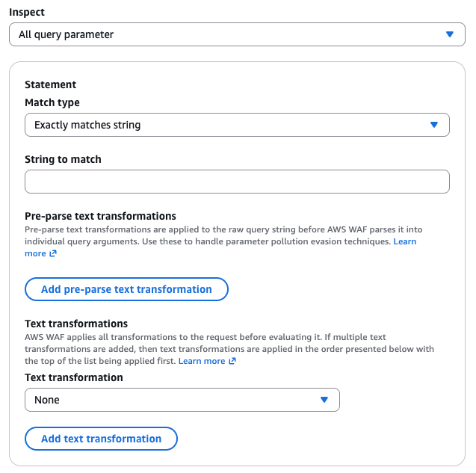Screen dimensions: 476x473
Task: Click the blue arrow next to None
Action: (324, 400)
